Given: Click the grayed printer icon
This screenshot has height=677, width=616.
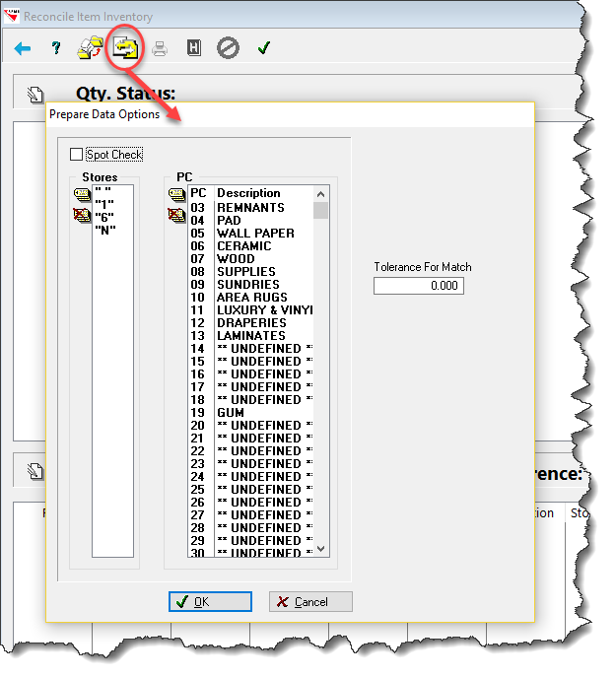Looking at the screenshot, I should pyautogui.click(x=160, y=48).
